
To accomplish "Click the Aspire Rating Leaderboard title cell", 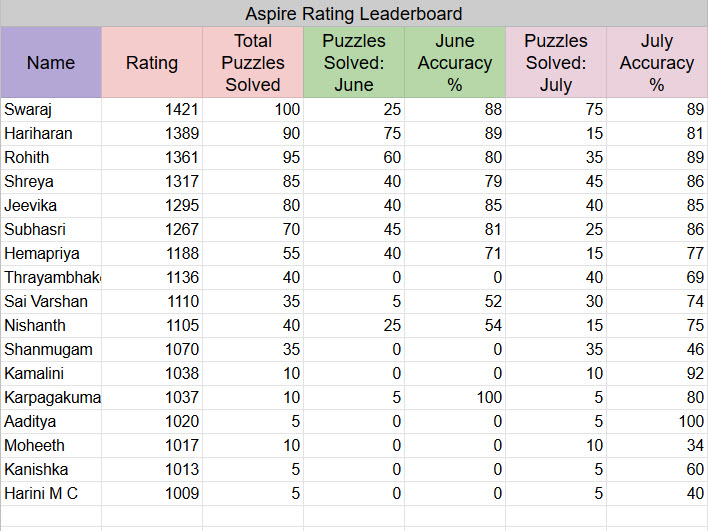I will pos(354,14).
